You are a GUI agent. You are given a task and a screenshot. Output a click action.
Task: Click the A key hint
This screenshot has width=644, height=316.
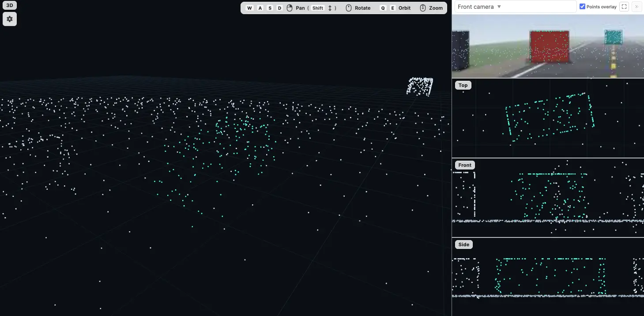click(x=260, y=8)
